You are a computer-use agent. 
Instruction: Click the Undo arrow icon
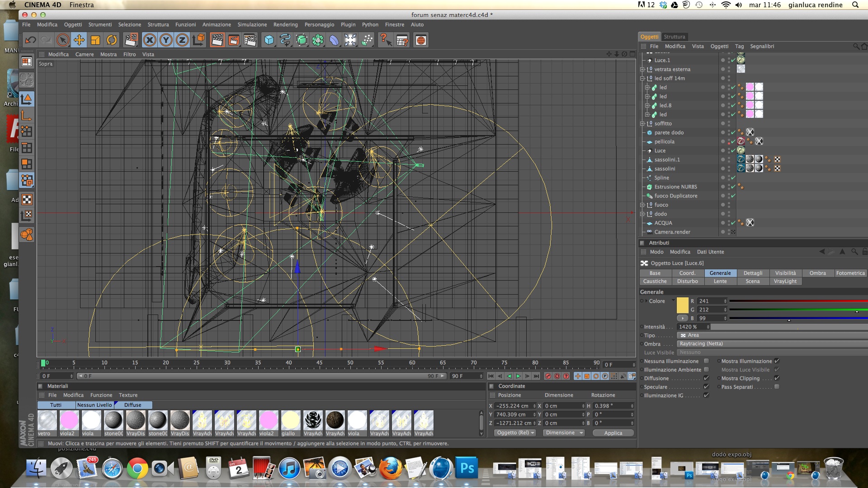tap(30, 40)
